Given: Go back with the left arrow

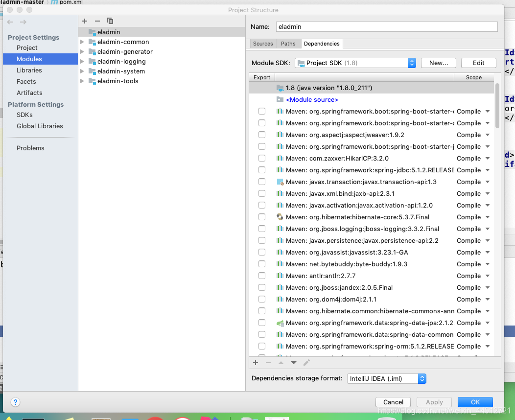Looking at the screenshot, I should 10,22.
